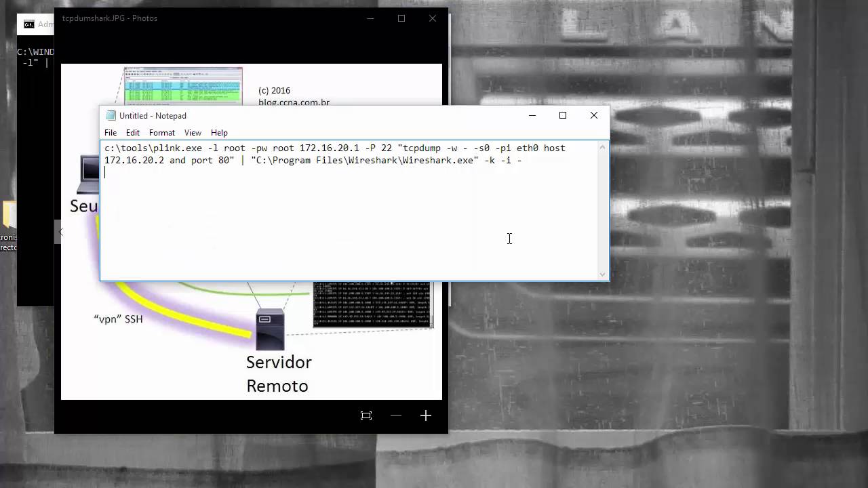This screenshot has width=868, height=488.
Task: Click inside the Notepad text editing area
Action: pyautogui.click(x=349, y=210)
